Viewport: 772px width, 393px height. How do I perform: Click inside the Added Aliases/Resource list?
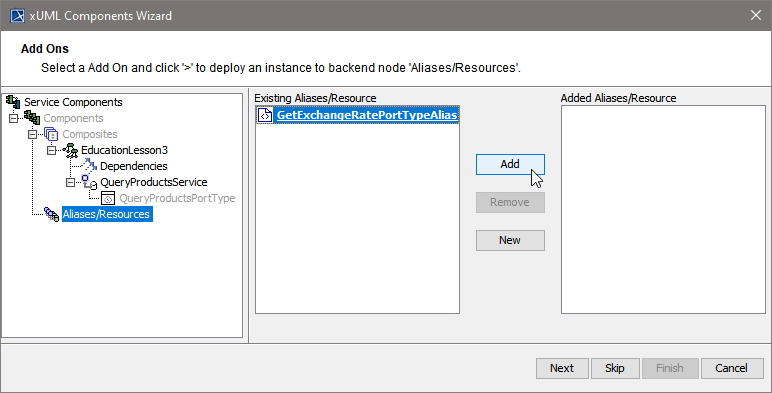point(663,209)
